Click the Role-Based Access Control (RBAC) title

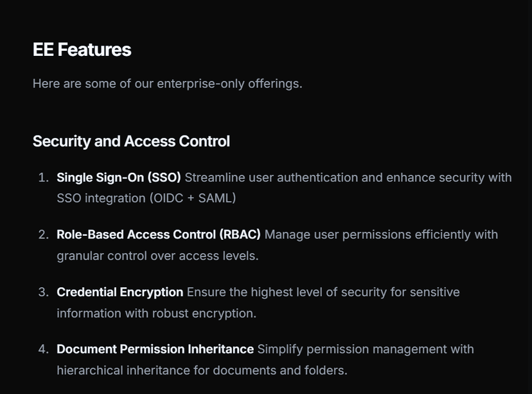159,235
